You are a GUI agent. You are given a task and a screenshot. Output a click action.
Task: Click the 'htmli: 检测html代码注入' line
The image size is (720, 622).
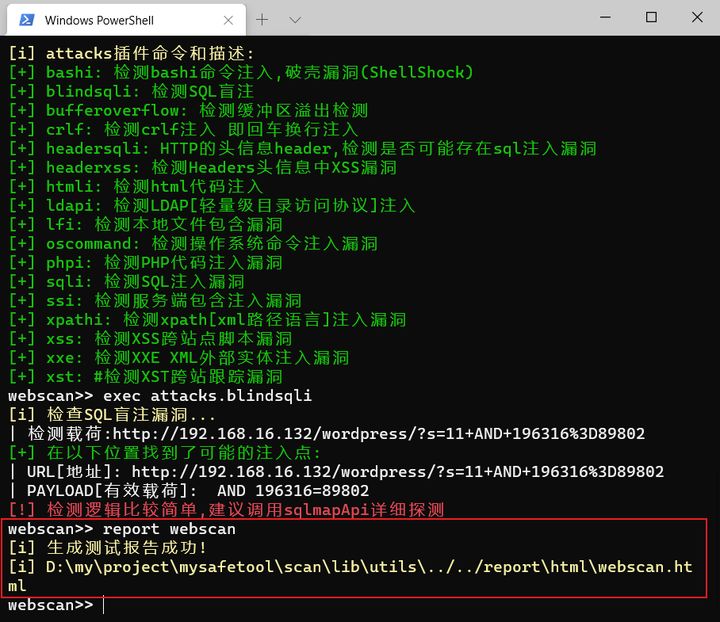pyautogui.click(x=136, y=186)
